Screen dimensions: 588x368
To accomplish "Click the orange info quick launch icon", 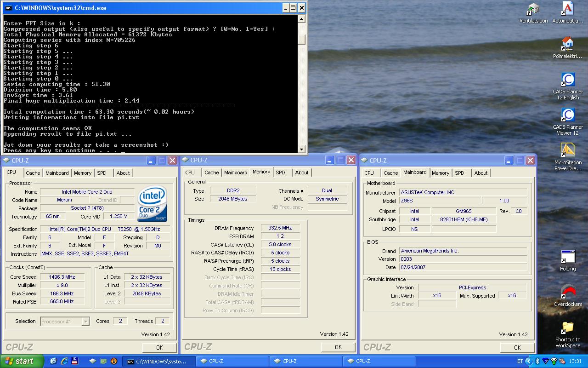I will pos(114,361).
